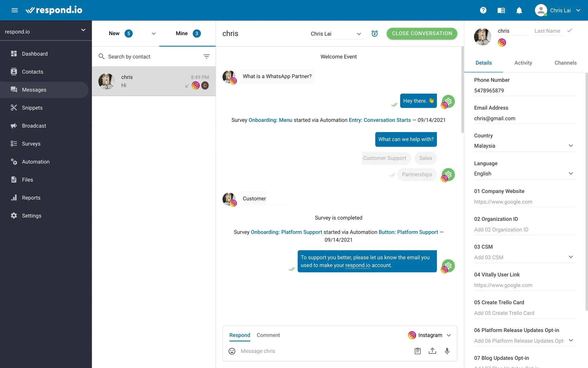The image size is (588, 368).
Task: Click the 05 Create Trello Card field
Action: click(524, 313)
